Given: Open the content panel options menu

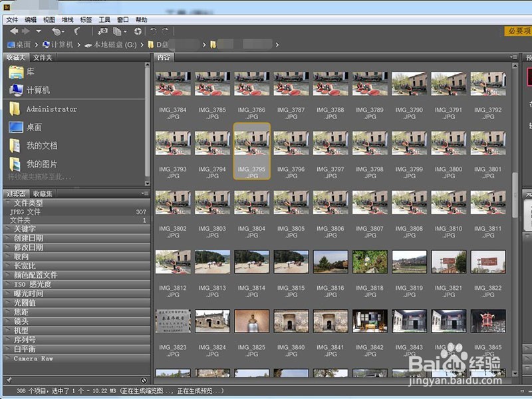Looking at the screenshot, I should pos(513,57).
